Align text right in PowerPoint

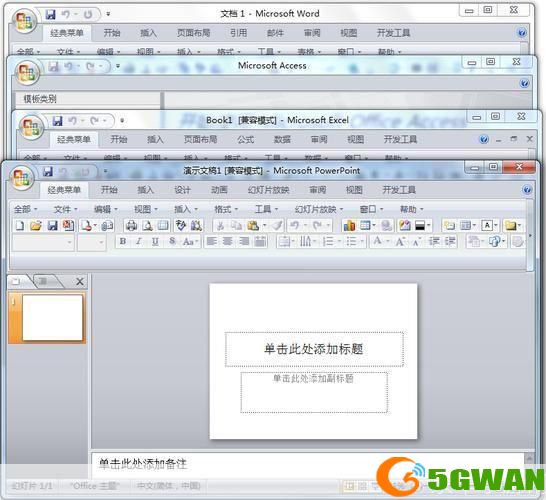(x=244, y=241)
